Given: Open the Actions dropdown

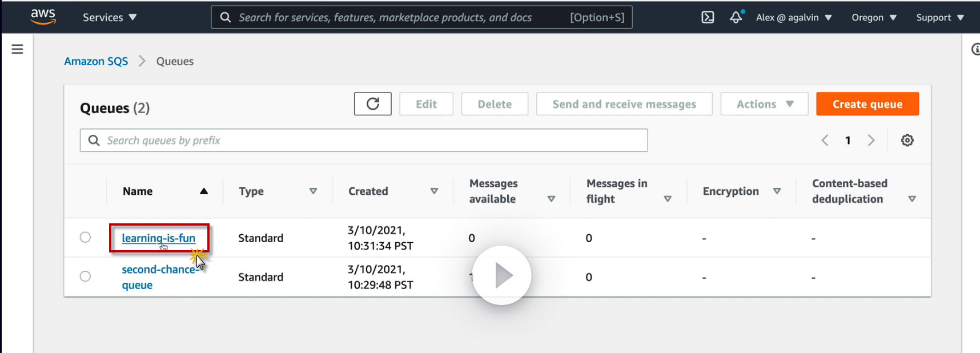Looking at the screenshot, I should (x=764, y=104).
